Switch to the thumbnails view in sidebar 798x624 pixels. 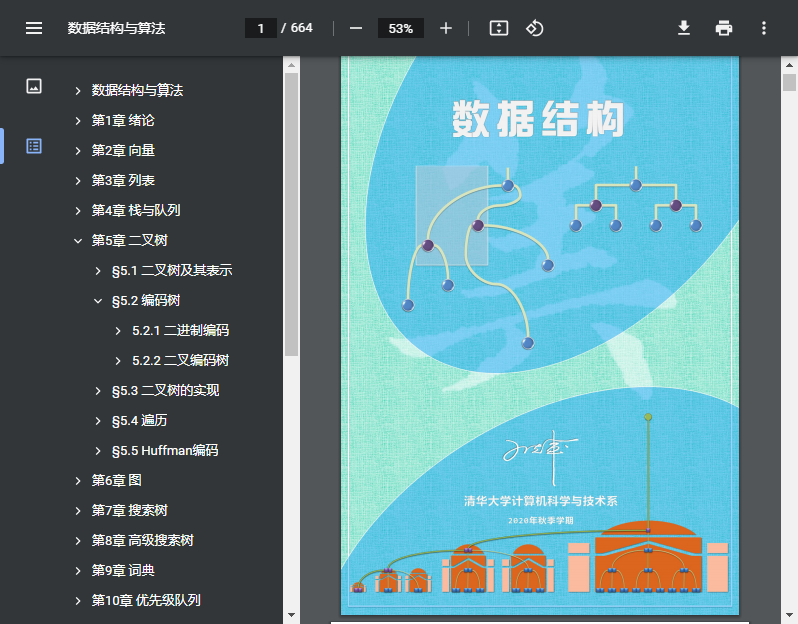tap(34, 86)
